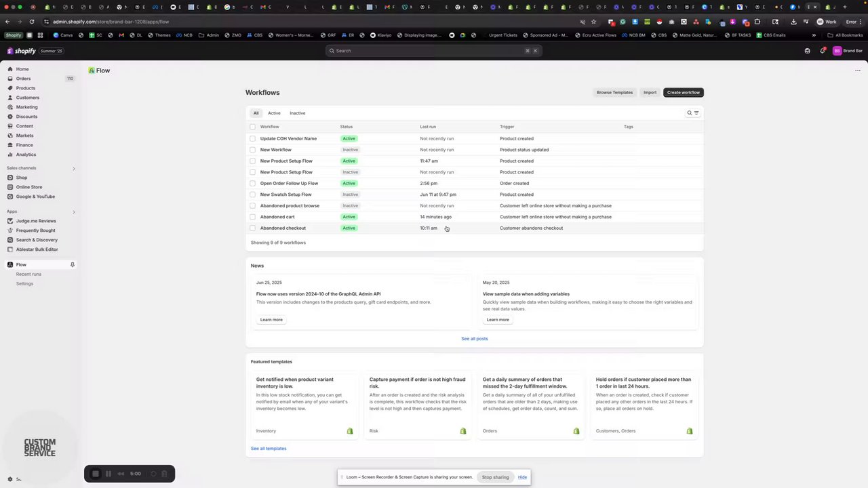Go to Products in the sidebar
Image resolution: width=868 pixels, height=488 pixels.
click(x=26, y=88)
